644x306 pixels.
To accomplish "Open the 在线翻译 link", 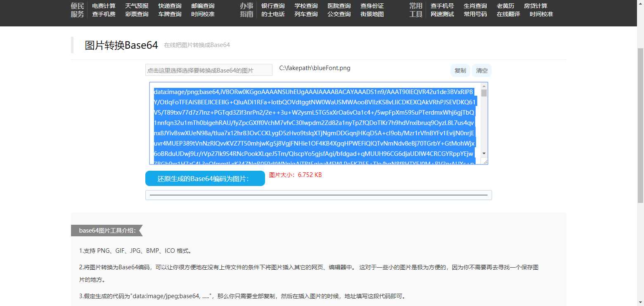I will (x=508, y=14).
